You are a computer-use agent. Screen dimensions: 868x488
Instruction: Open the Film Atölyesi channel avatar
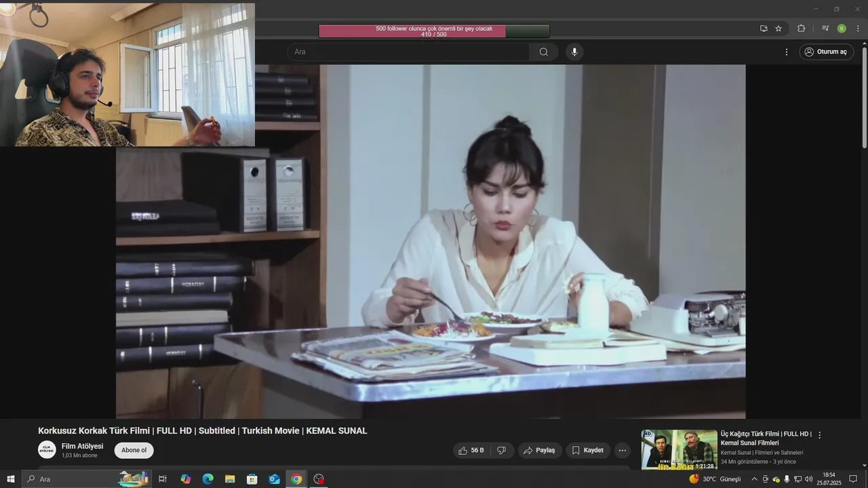pos(47,450)
